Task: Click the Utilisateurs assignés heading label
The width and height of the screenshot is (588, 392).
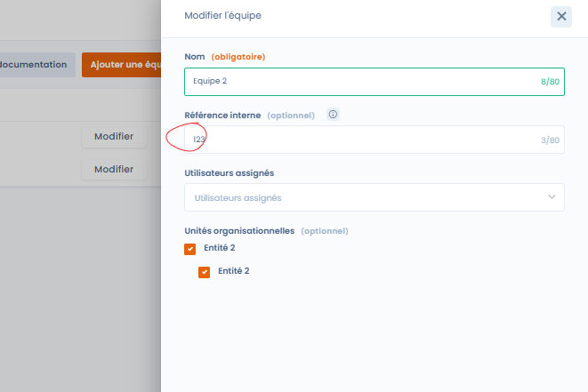Action: (229, 172)
